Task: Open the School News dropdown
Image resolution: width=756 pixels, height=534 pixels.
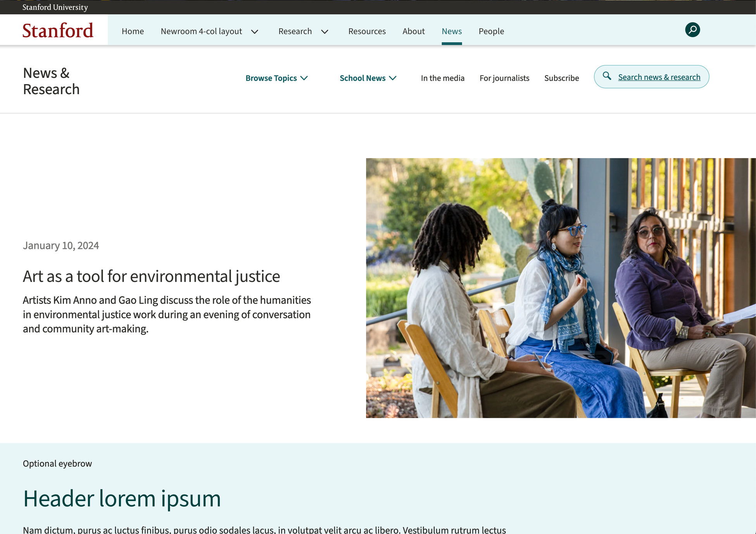Action: 368,78
